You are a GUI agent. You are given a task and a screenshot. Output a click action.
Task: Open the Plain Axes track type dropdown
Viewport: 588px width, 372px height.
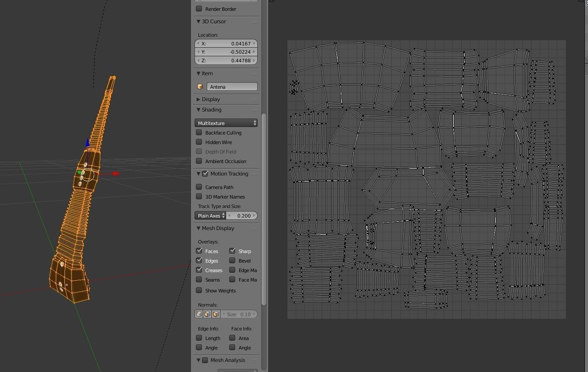[x=210, y=215]
